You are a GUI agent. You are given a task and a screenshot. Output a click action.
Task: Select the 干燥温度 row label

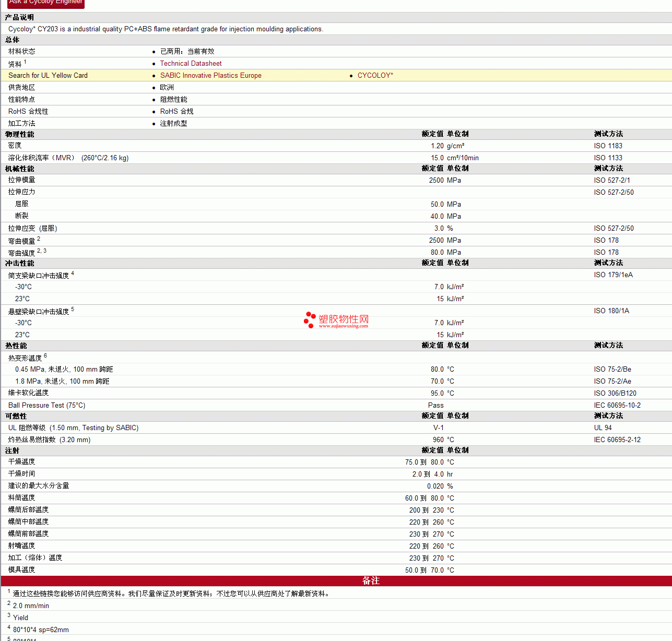pos(22,462)
